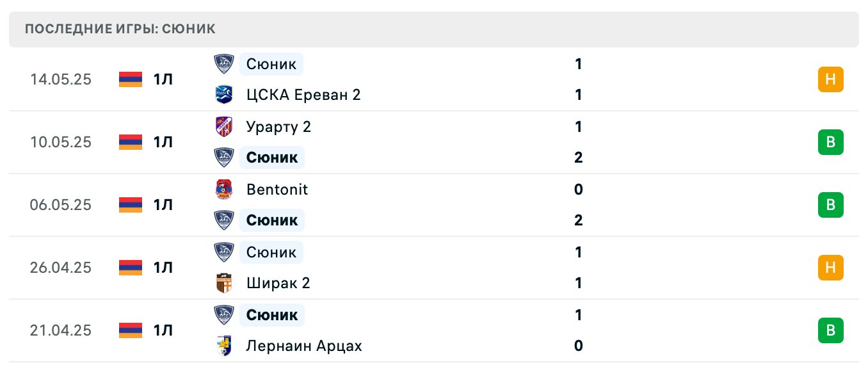This screenshot has height=374, width=868.
Task: Click the Лернаин Арцах team name
Action: point(304,346)
